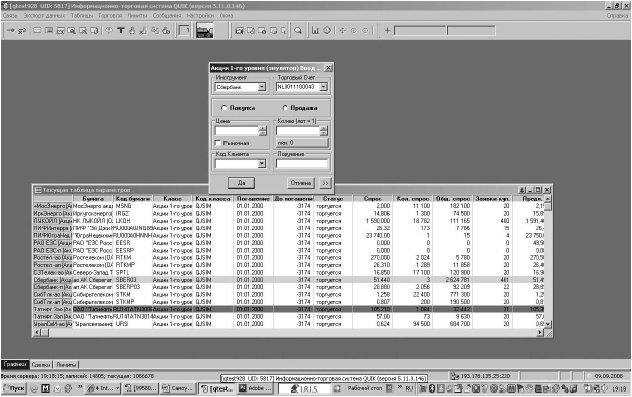Click the clock icon next to chart icon
Image resolution: width=632 pixels, height=397 pixels.
pyautogui.click(x=327, y=31)
